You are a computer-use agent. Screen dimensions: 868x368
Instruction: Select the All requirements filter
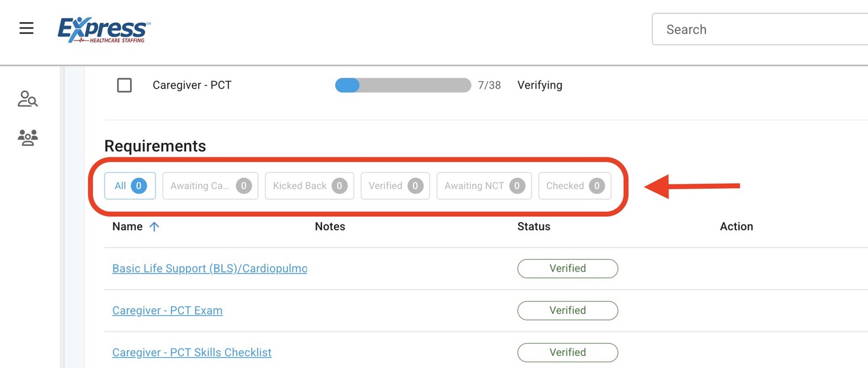(x=130, y=186)
